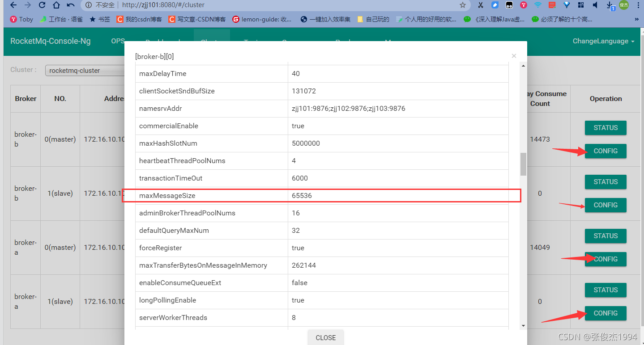644x345 pixels.
Task: Click the wifi signal extension icon
Action: pos(538,5)
